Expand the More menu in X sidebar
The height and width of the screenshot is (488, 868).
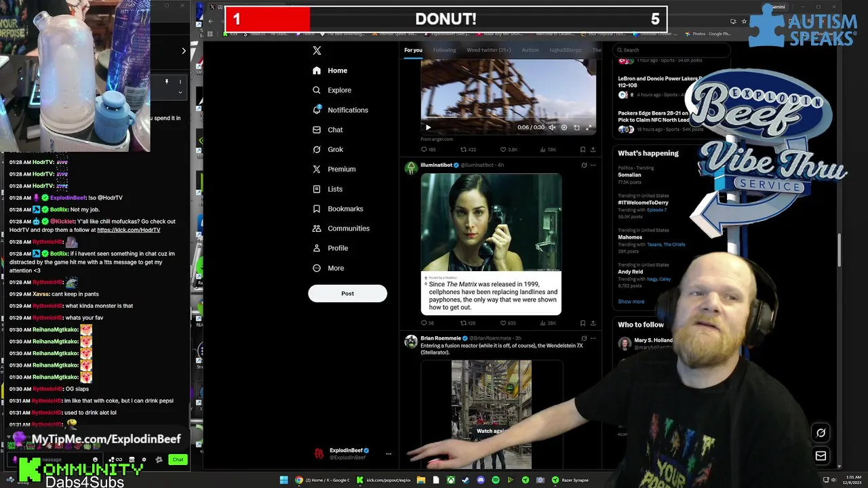point(328,268)
